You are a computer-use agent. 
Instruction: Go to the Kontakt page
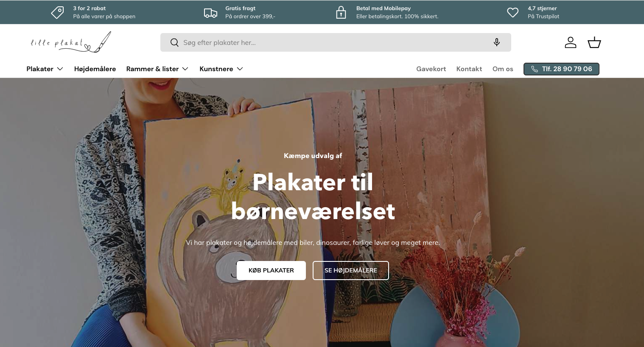tap(469, 69)
